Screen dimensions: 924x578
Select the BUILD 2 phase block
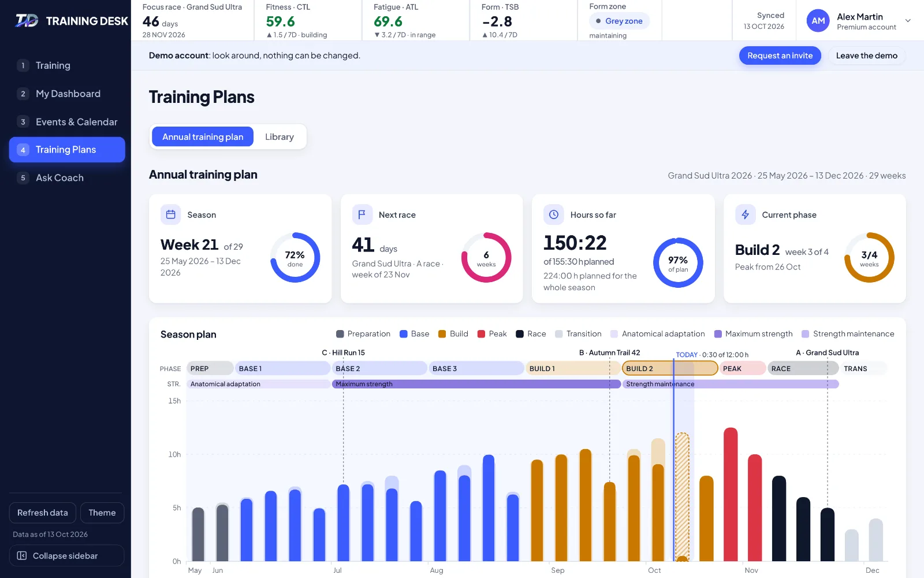[x=670, y=368]
